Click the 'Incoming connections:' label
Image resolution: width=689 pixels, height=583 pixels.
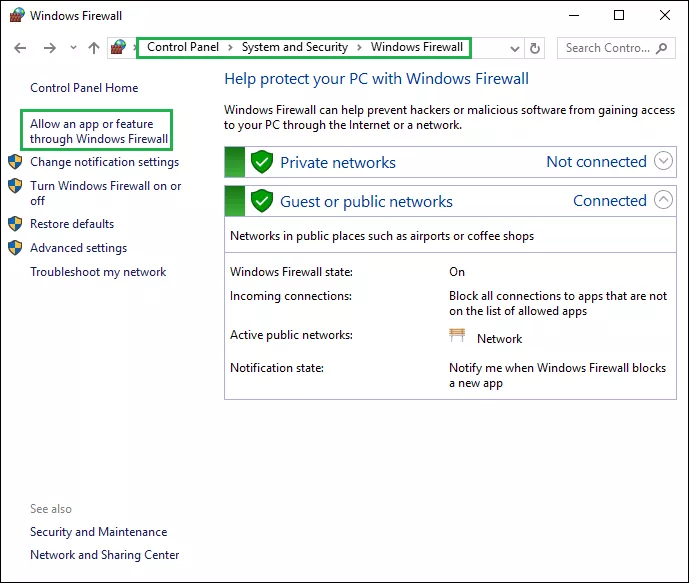(x=291, y=296)
